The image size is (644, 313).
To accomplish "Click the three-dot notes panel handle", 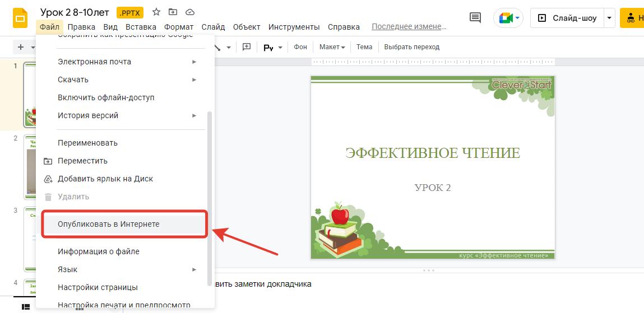I will click(428, 270).
